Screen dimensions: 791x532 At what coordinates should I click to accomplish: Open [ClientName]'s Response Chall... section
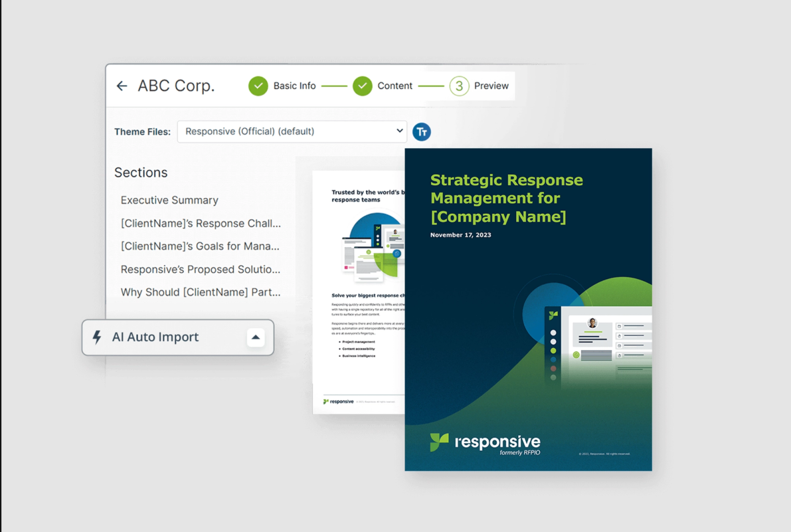pos(201,223)
